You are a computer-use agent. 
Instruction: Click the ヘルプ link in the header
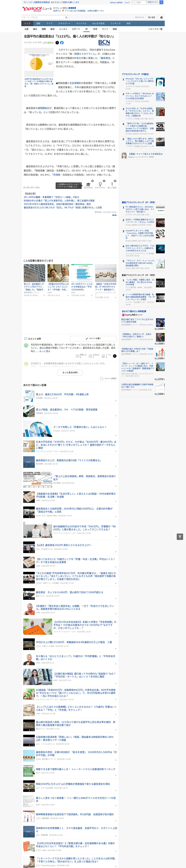pyautogui.click(x=127, y=2)
